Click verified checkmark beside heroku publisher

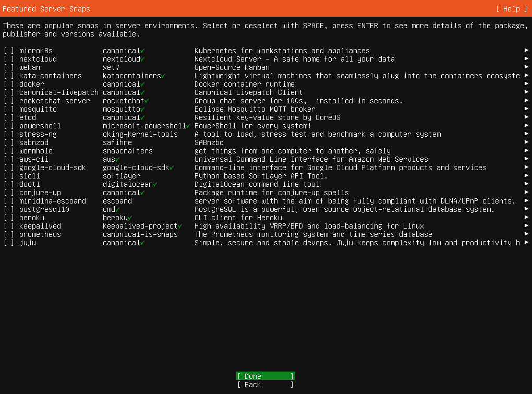point(130,218)
